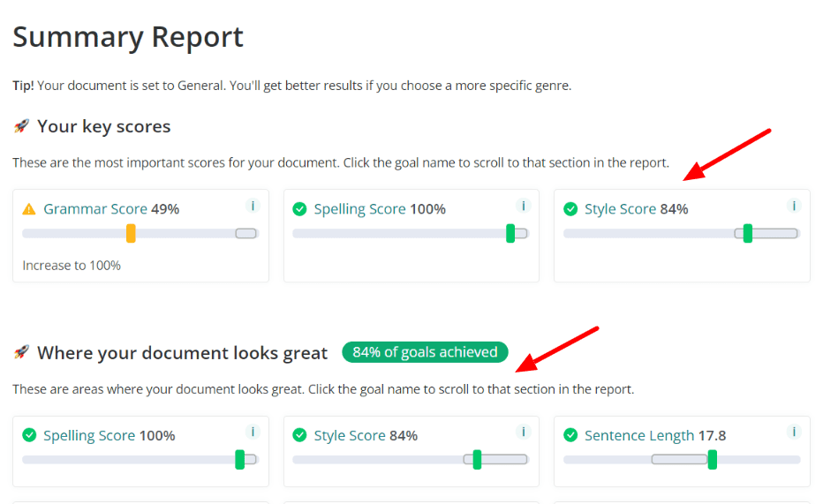Screen dimensions: 823x504
Task: Click info icon on lower Spelling Score card
Action: pyautogui.click(x=253, y=432)
